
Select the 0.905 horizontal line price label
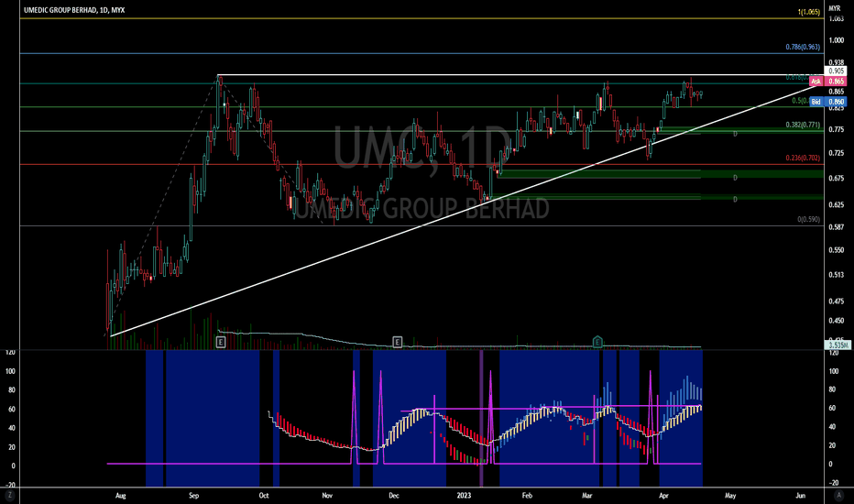836,71
